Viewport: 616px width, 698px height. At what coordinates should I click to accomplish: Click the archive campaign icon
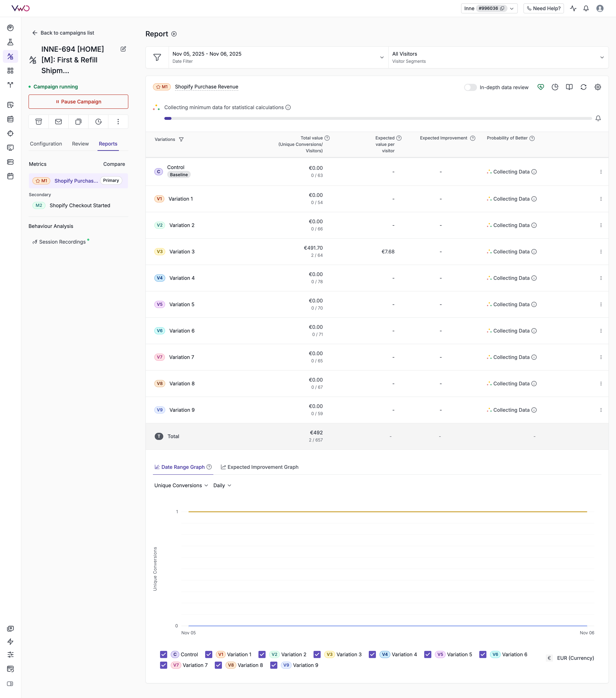(38, 122)
